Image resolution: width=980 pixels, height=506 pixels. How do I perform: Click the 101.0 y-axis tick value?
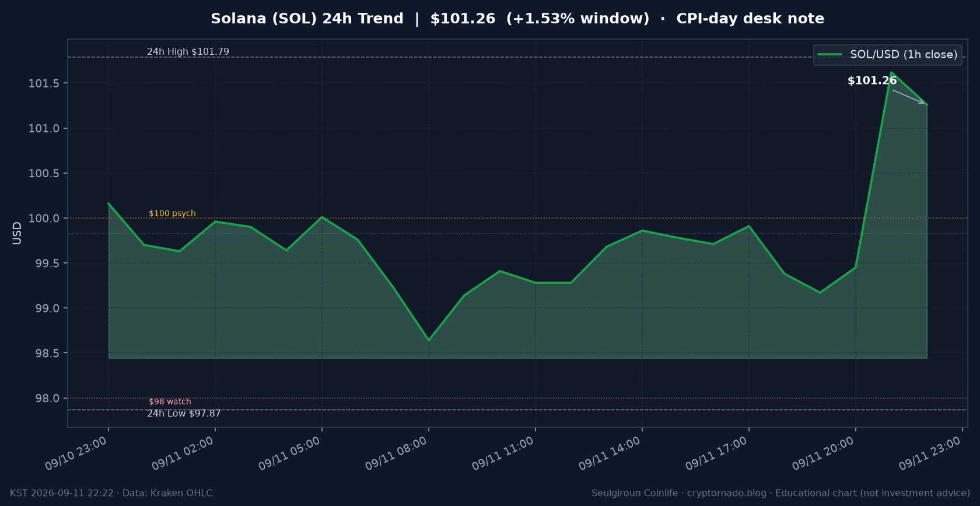click(x=44, y=128)
